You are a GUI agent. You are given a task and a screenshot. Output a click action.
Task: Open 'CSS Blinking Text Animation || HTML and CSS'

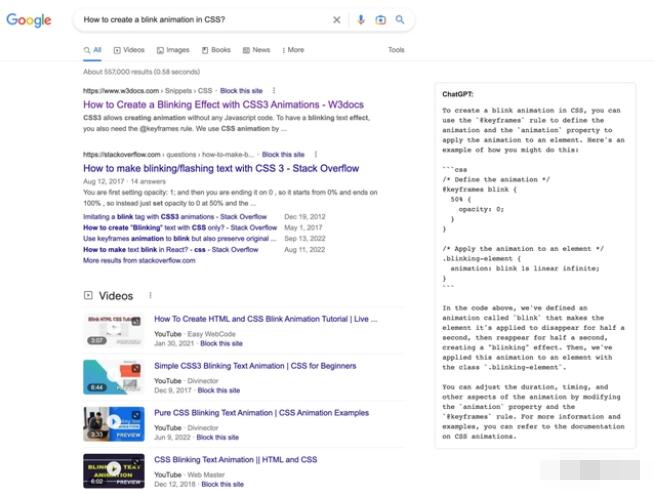[x=236, y=460]
